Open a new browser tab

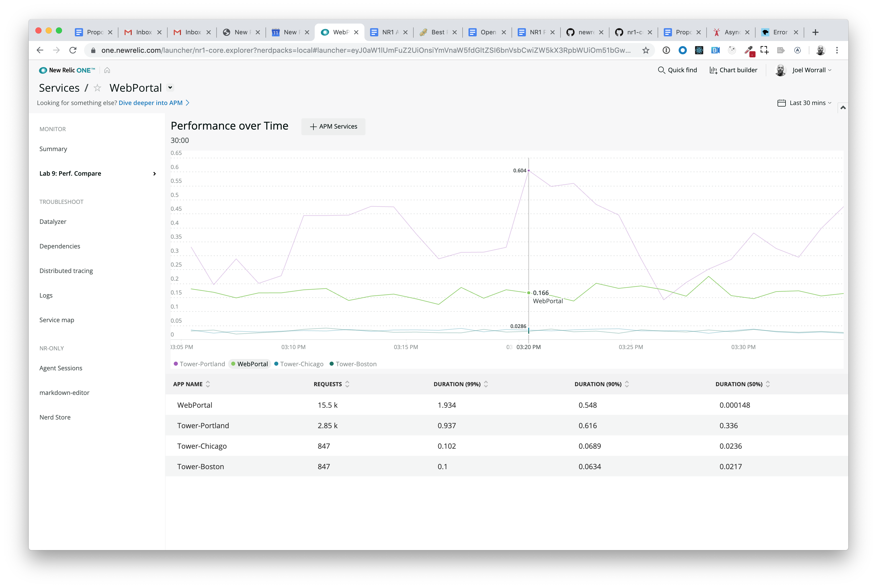pos(815,32)
